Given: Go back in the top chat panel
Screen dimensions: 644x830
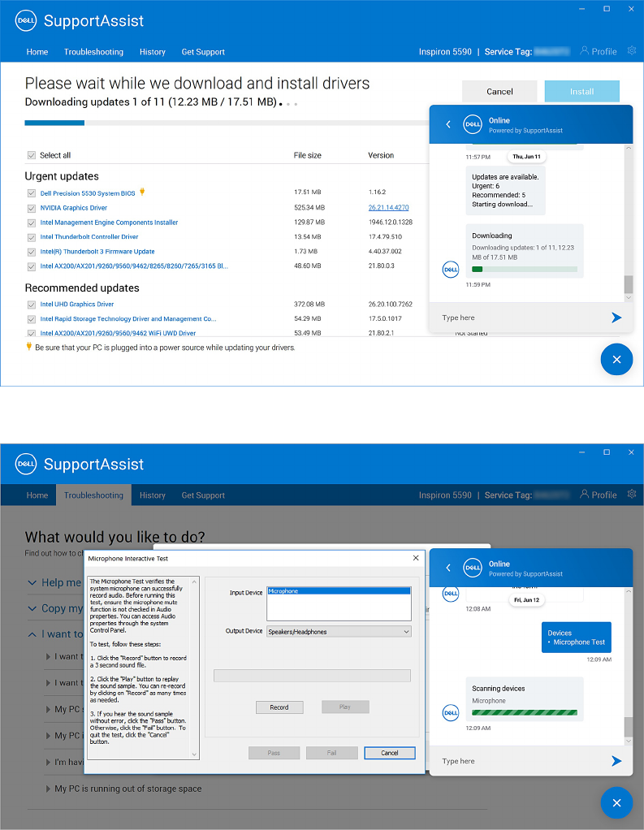Looking at the screenshot, I should point(448,124).
